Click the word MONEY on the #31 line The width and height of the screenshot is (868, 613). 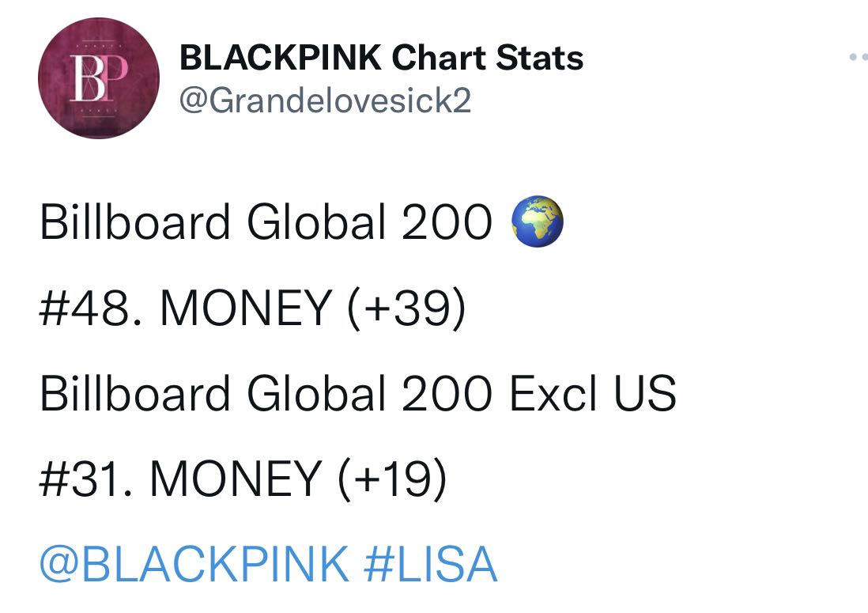tap(236, 479)
